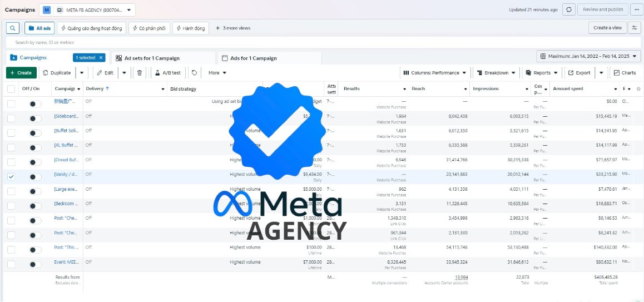
Task: Switch on the [Large exe... campaign toggle
Action: 36,191
